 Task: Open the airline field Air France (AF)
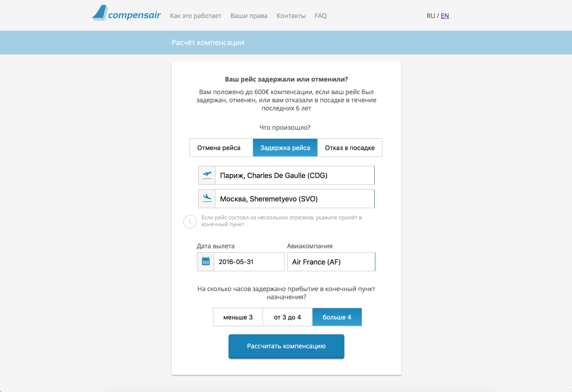tap(331, 262)
